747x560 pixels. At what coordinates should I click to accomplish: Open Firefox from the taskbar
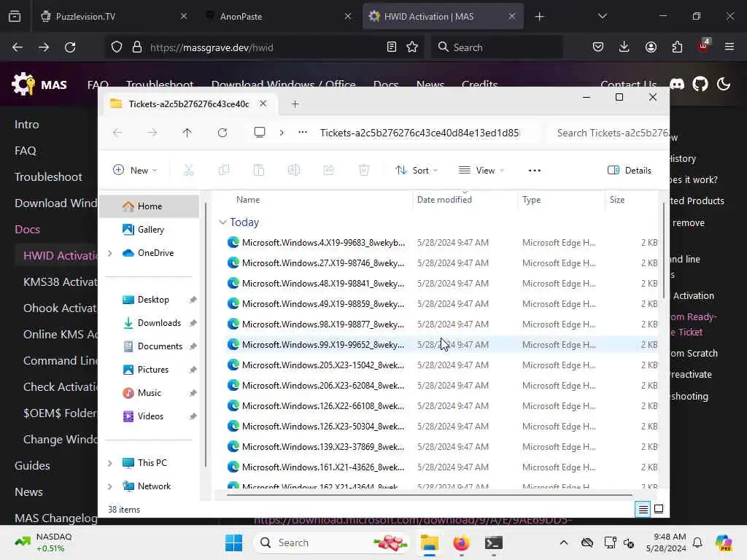tap(461, 542)
